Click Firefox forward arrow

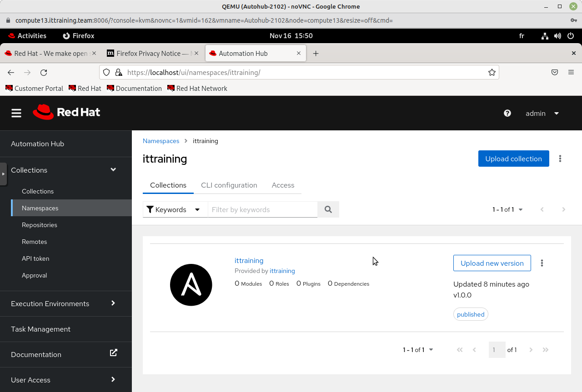(27, 73)
